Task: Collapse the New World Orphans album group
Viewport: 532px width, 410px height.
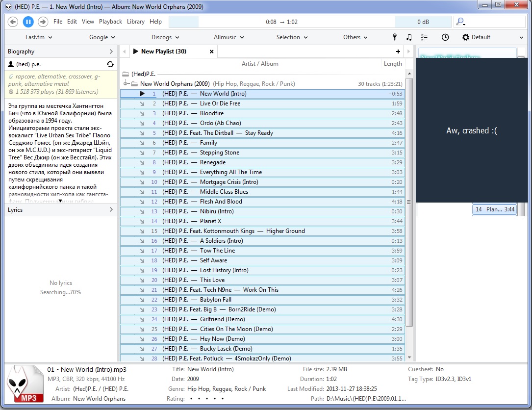Action: coord(126,84)
